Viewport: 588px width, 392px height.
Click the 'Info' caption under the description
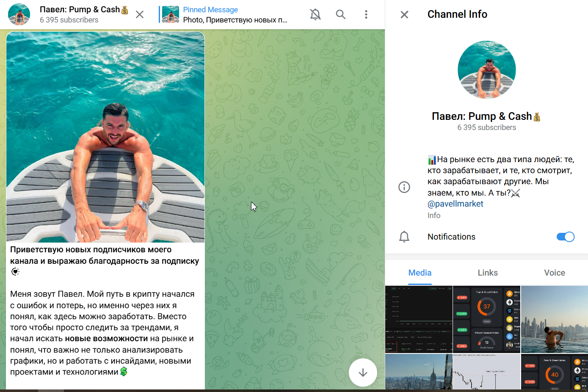[434, 215]
